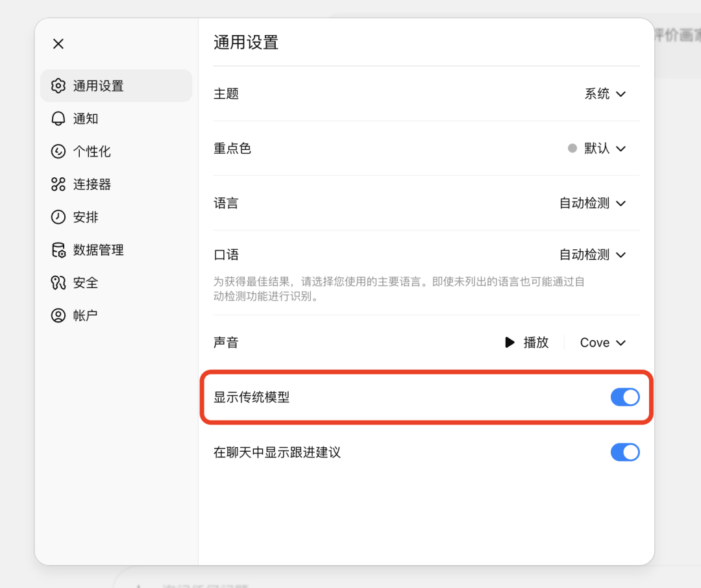Click the 重点色 row label
This screenshot has width=701, height=588.
(x=232, y=149)
